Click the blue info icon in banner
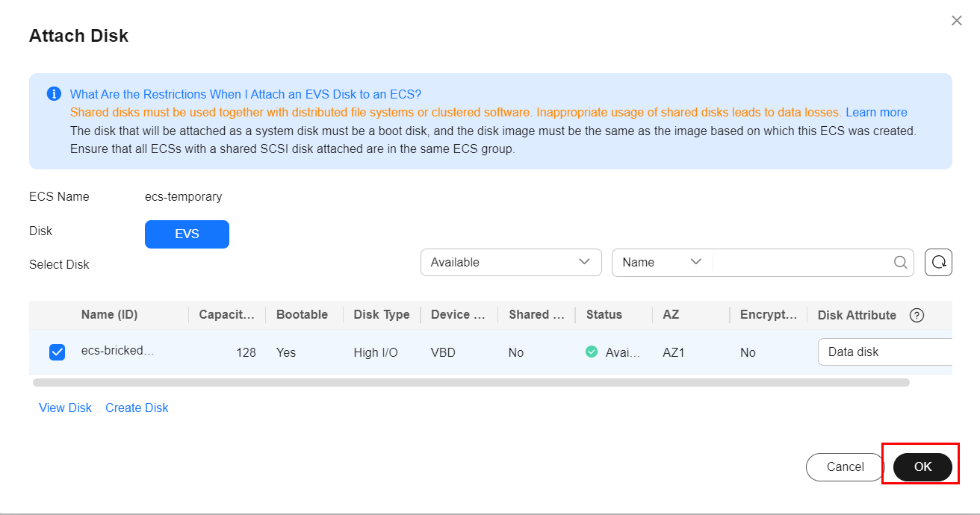Viewport: 980px width, 515px height. tap(54, 94)
